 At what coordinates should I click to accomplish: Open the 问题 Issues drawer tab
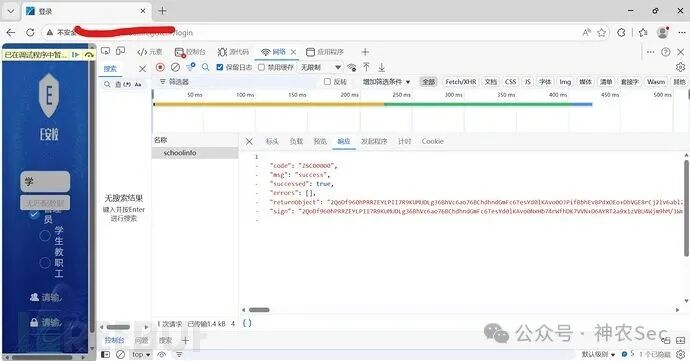pos(141,340)
